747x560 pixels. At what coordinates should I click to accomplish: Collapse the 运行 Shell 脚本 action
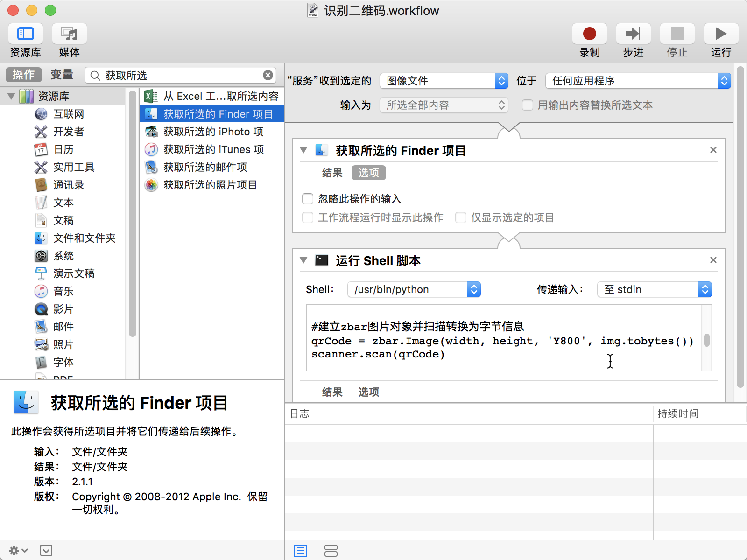tap(303, 260)
